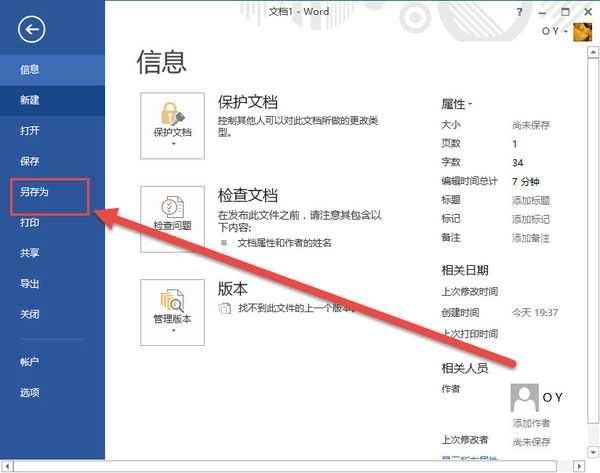Click the O Y account profile picture
This screenshot has width=600, height=473.
tap(582, 32)
